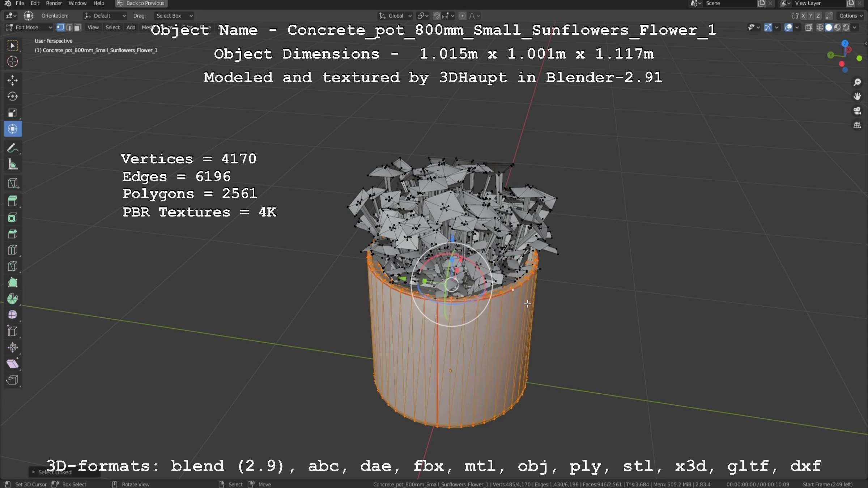Toggle X-Ray display
The image size is (868, 488).
(809, 27)
